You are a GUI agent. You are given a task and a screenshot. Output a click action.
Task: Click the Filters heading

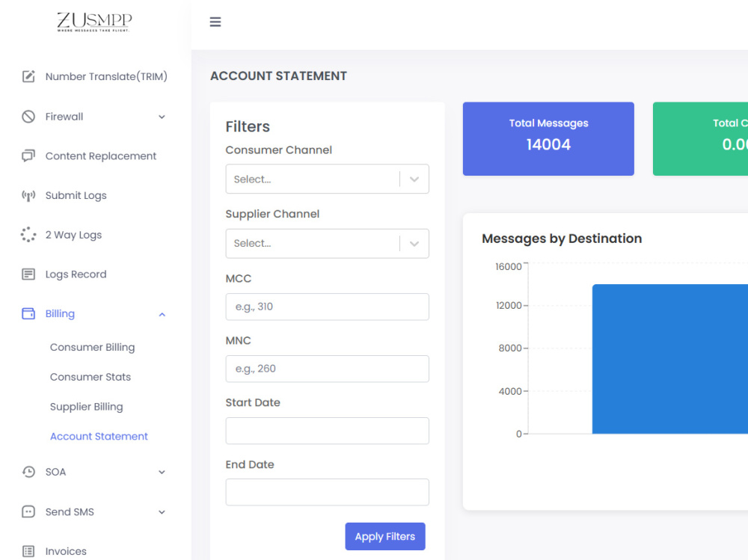[248, 126]
